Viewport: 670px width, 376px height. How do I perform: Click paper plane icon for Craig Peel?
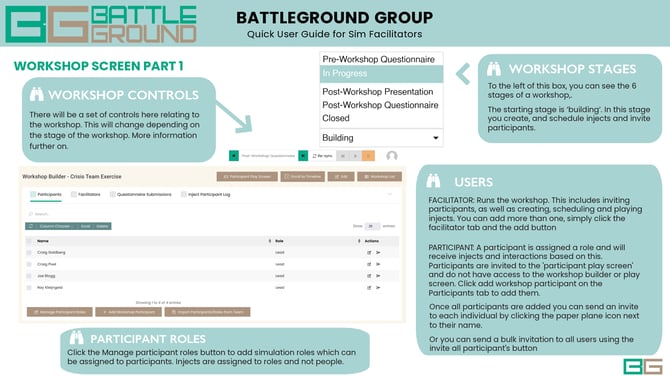378,264
